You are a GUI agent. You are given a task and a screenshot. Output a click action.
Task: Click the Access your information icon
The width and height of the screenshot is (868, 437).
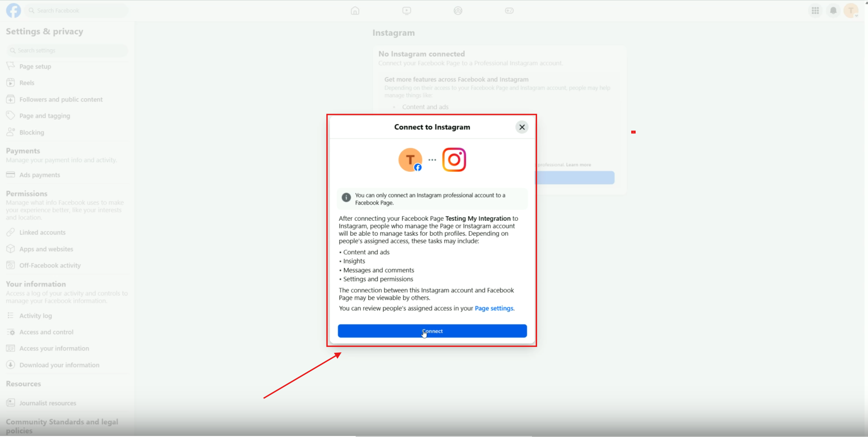point(11,348)
